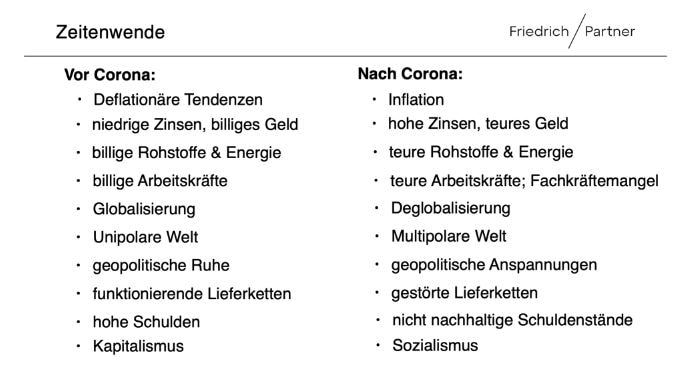This screenshot has width=680, height=376.
Task: Select the 'Vor Corona:' heading
Action: tap(110, 75)
